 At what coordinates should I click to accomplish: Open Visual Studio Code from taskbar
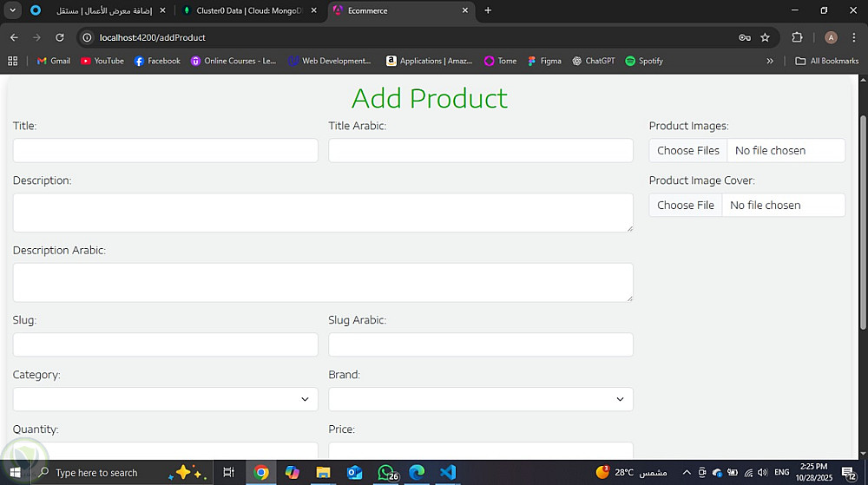point(448,472)
